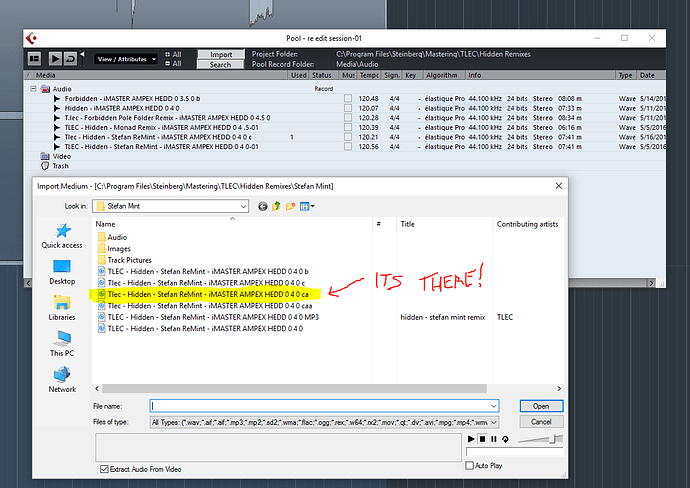The image size is (690, 488).
Task: Select the Audio folder icon in Pool
Action: [45, 89]
